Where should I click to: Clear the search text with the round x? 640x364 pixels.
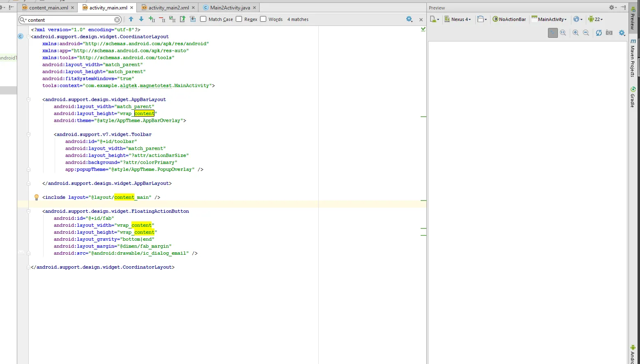pos(117,20)
